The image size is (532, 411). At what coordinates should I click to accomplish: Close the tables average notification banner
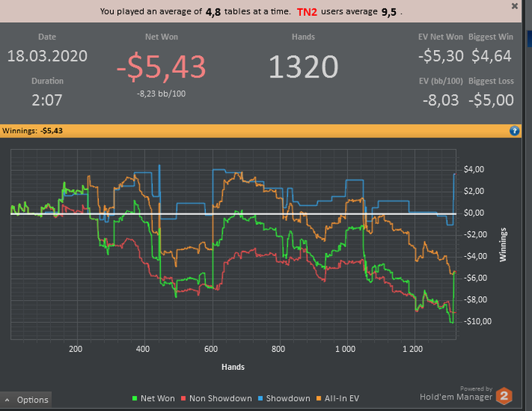click(x=515, y=6)
